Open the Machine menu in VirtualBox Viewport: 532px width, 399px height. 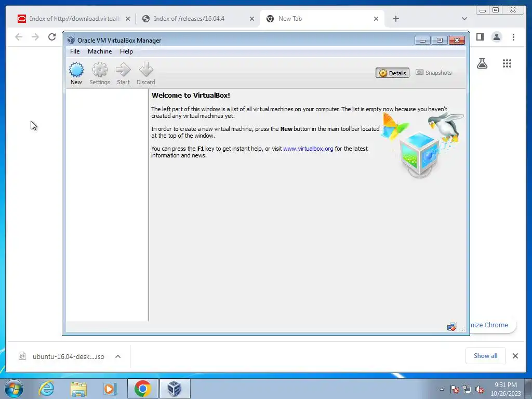(100, 51)
